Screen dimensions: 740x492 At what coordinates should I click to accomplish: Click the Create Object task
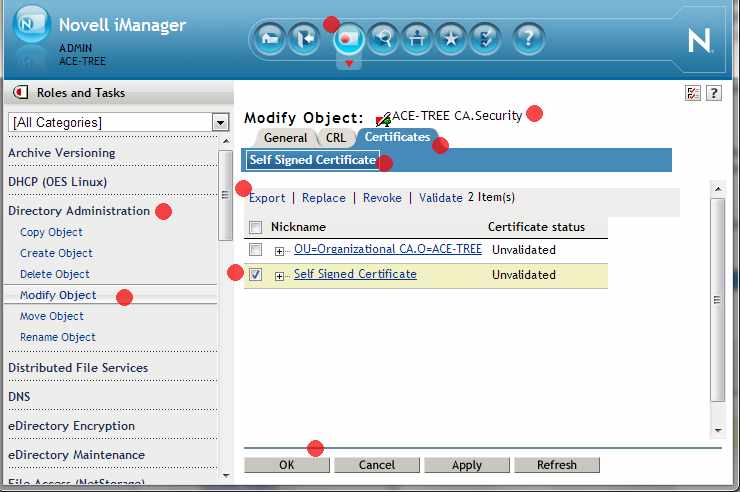click(x=56, y=253)
